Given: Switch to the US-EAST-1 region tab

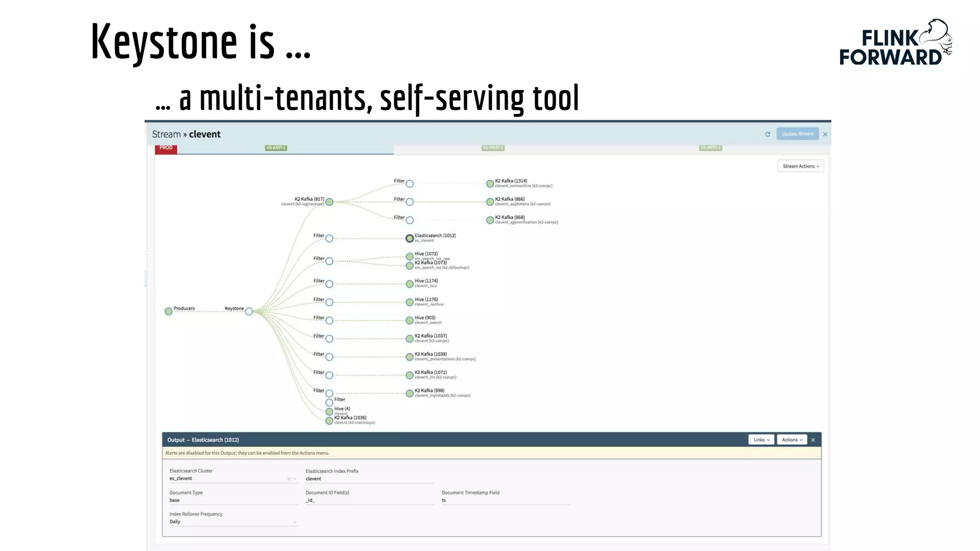Looking at the screenshot, I should [x=276, y=148].
